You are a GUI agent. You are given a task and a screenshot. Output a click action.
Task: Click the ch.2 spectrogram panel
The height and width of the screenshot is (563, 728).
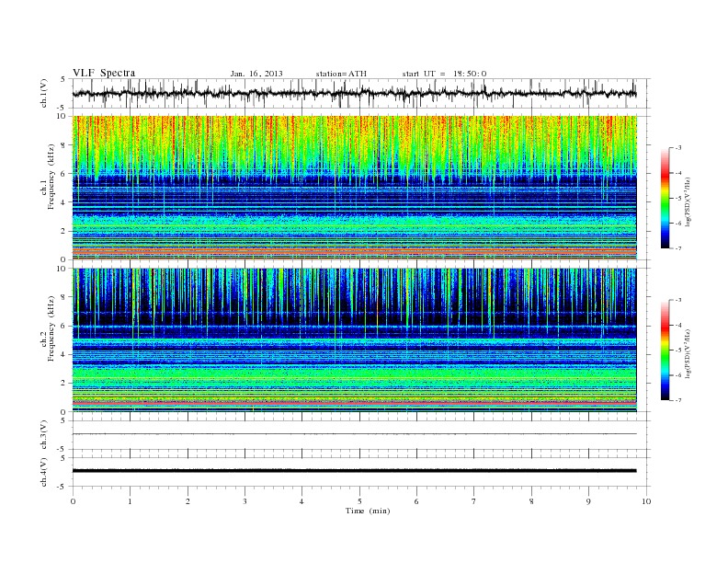[x=354, y=340]
